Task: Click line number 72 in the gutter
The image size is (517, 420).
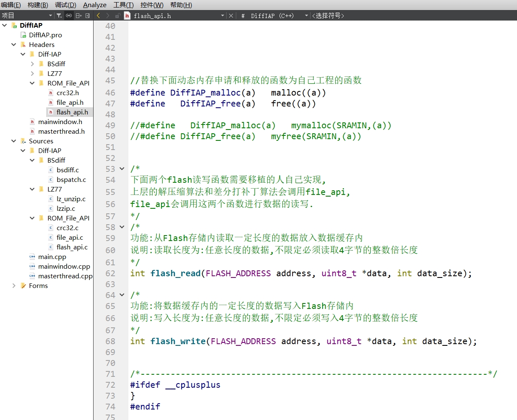Action: point(110,385)
